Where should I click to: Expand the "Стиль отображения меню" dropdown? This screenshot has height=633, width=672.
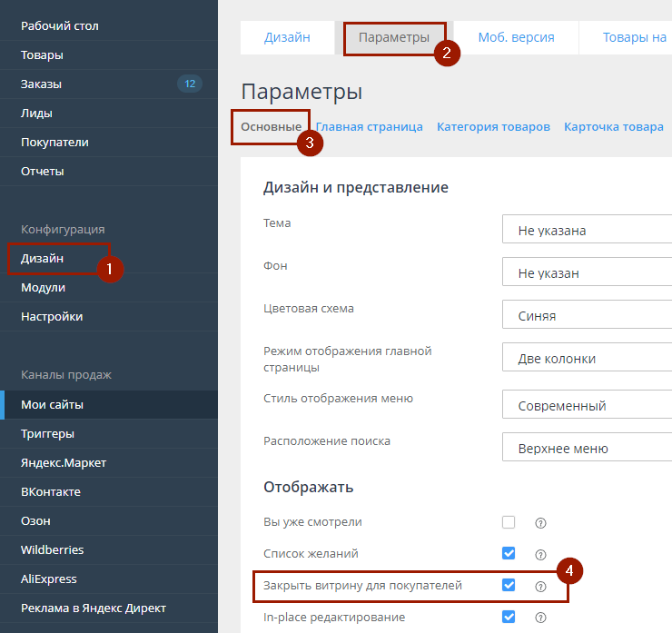586,406
